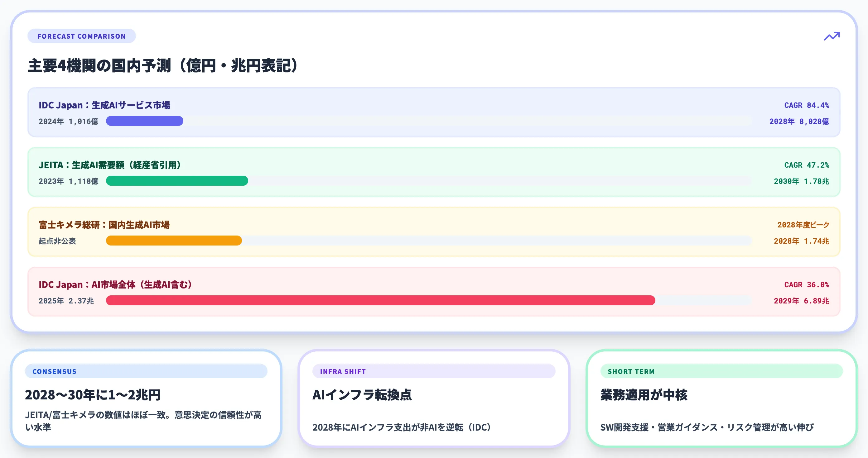The width and height of the screenshot is (868, 458).
Task: Click the JEITA/富士キメラの数値はほぼ一致 description
Action: point(143,421)
